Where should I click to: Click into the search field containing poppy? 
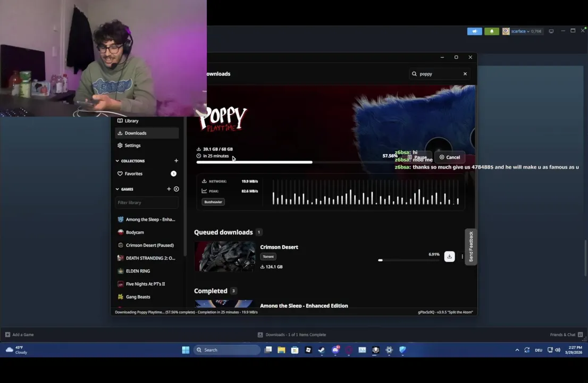440,74
